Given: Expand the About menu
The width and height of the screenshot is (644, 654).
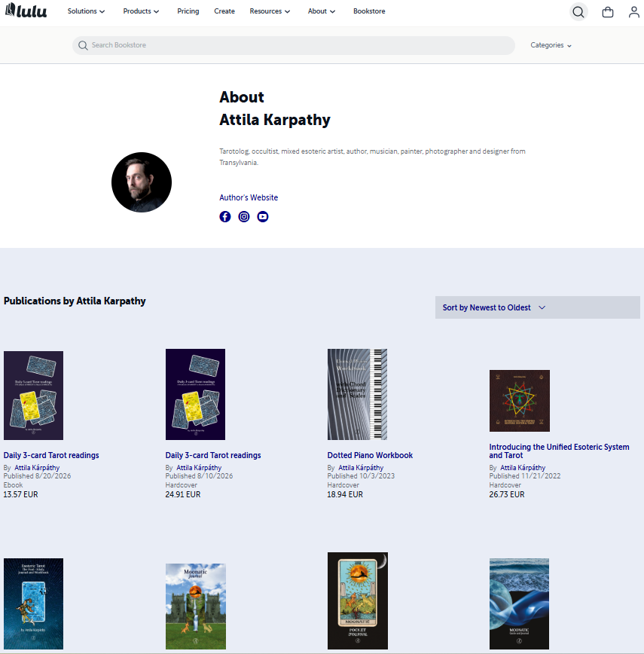Looking at the screenshot, I should point(322,11).
